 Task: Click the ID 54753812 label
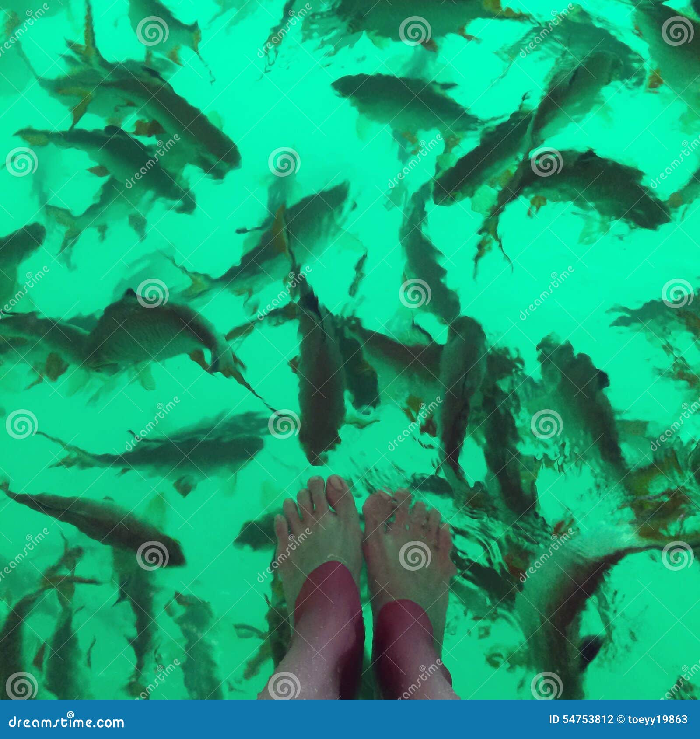[582, 719]
